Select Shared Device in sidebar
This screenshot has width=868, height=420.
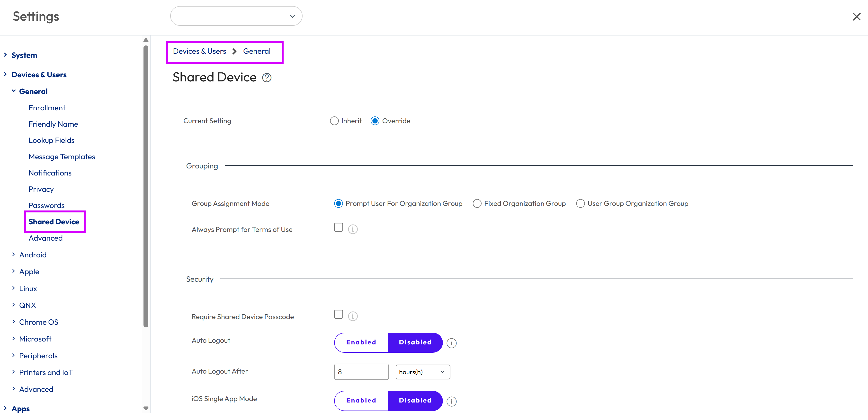[54, 222]
